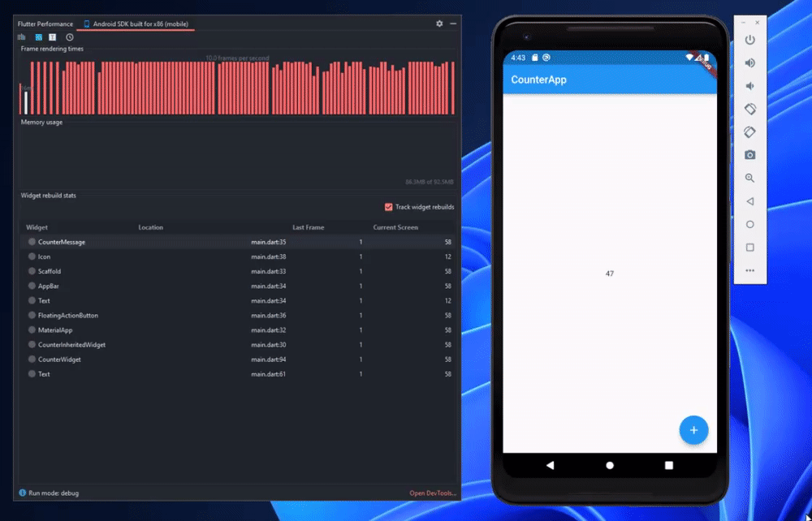This screenshot has height=521, width=812.
Task: Open location main.dart:38
Action: click(x=268, y=256)
